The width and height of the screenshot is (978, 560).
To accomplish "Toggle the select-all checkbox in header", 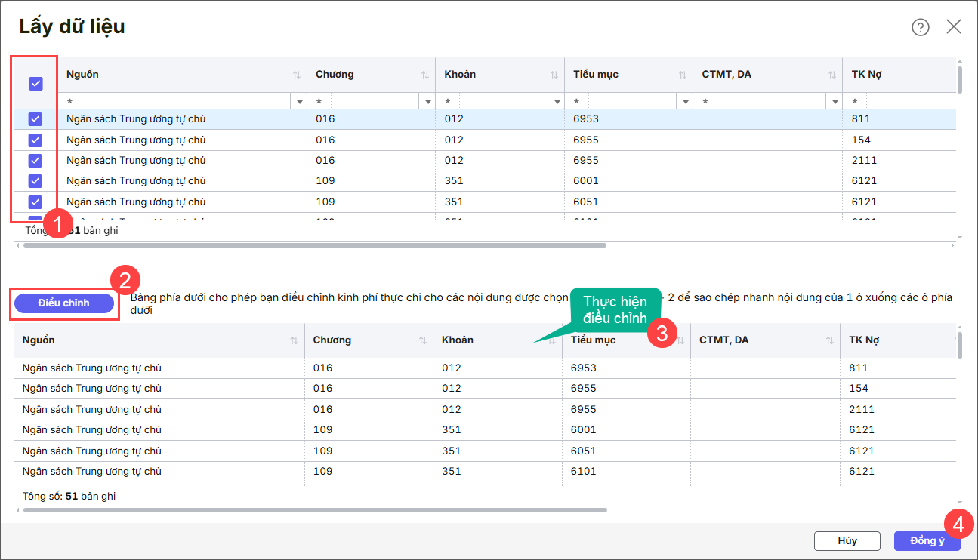I will (35, 84).
